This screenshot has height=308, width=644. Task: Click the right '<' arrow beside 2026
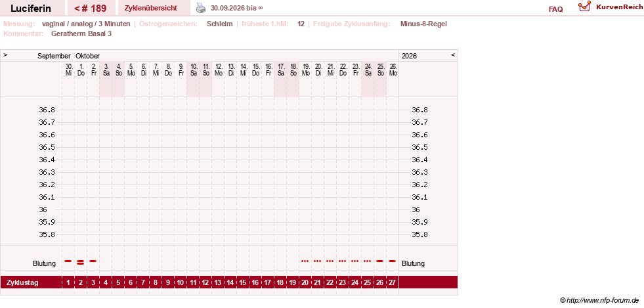(453, 55)
